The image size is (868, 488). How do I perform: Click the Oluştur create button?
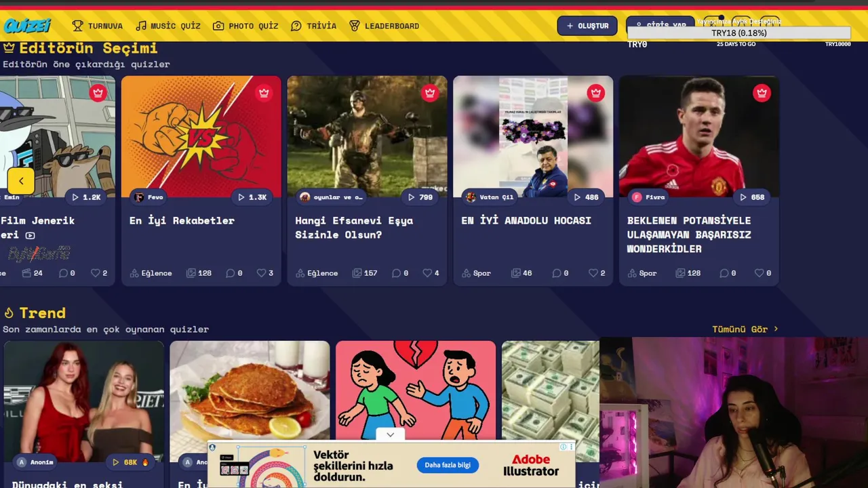[x=587, y=26]
